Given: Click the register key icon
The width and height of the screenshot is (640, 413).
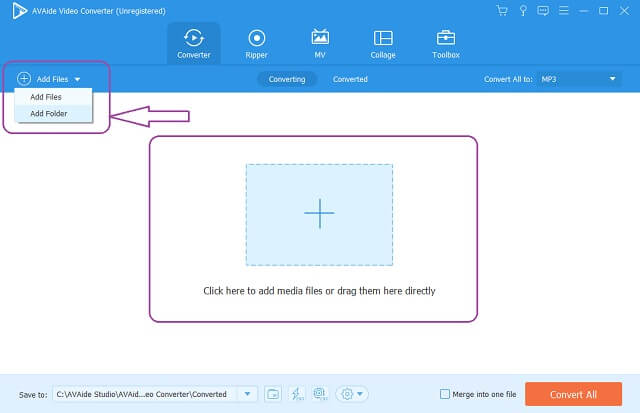Looking at the screenshot, I should [523, 11].
